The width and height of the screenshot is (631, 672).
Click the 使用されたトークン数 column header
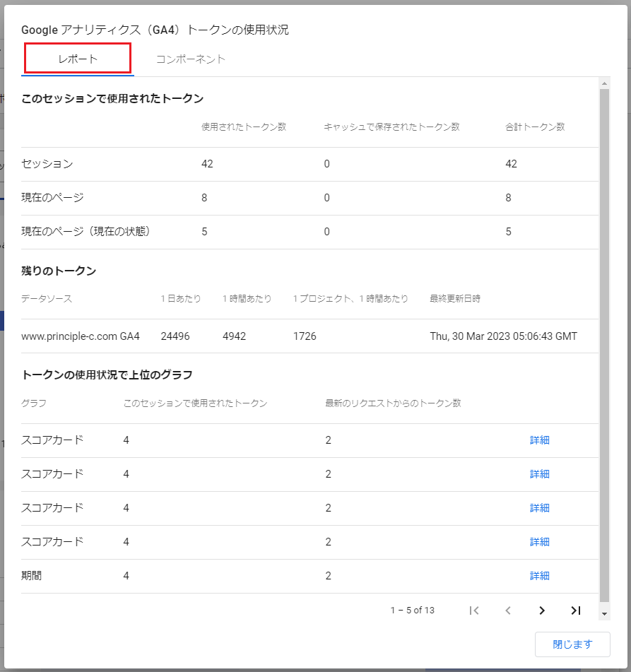point(244,127)
